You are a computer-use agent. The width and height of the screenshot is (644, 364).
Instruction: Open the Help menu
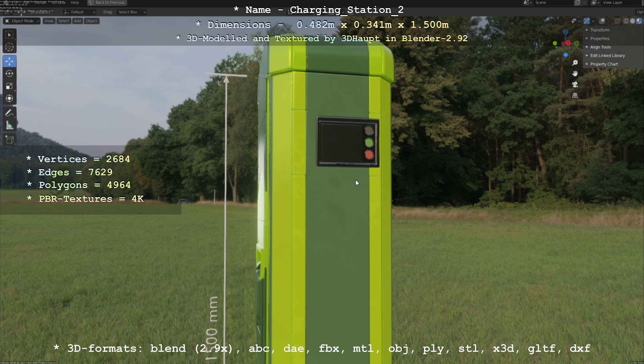(x=75, y=2)
